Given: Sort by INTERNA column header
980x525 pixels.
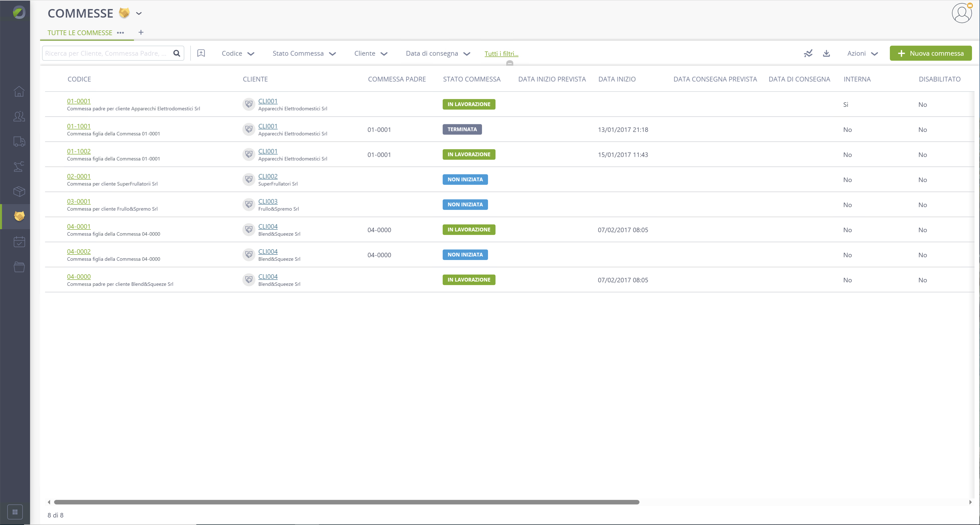Looking at the screenshot, I should (857, 79).
